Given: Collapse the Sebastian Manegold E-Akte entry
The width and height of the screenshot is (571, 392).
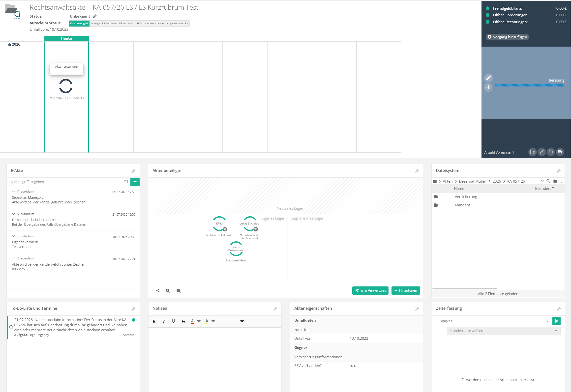Looking at the screenshot, I should click(13, 192).
